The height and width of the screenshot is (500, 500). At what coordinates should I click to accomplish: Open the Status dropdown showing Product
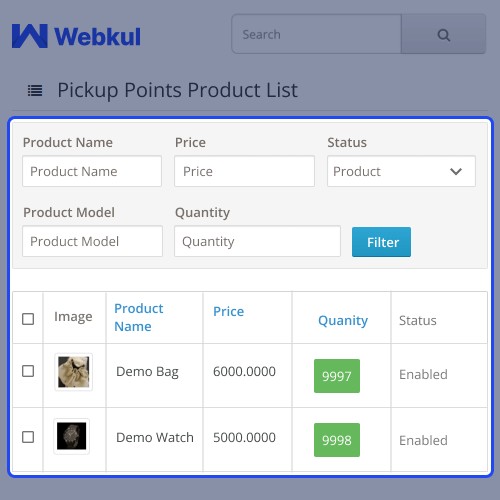click(x=401, y=171)
